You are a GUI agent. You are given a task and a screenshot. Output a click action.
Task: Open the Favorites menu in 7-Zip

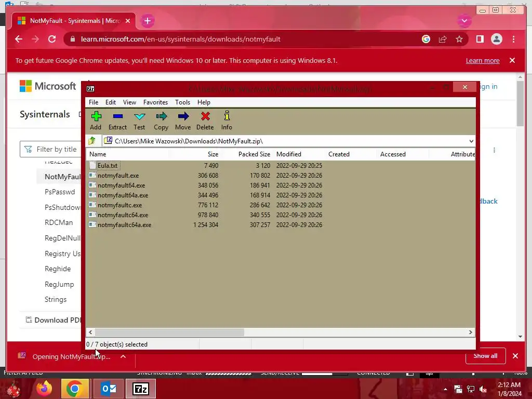coord(155,102)
